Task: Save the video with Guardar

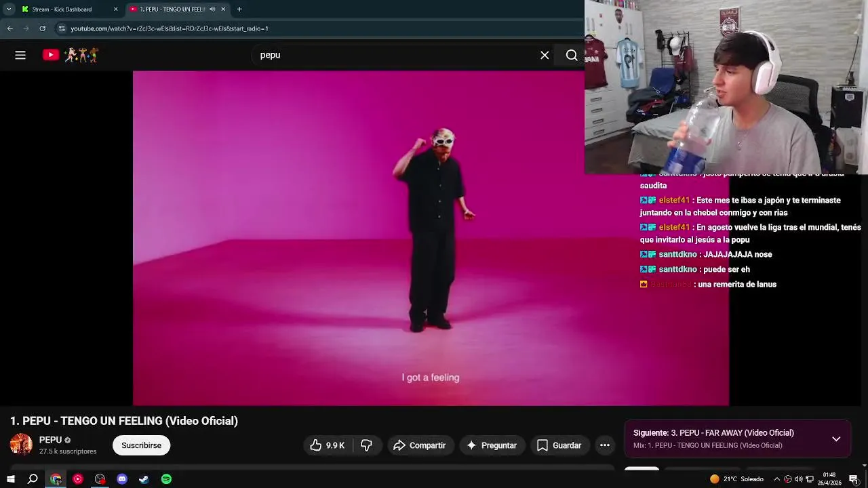Action: (559, 445)
